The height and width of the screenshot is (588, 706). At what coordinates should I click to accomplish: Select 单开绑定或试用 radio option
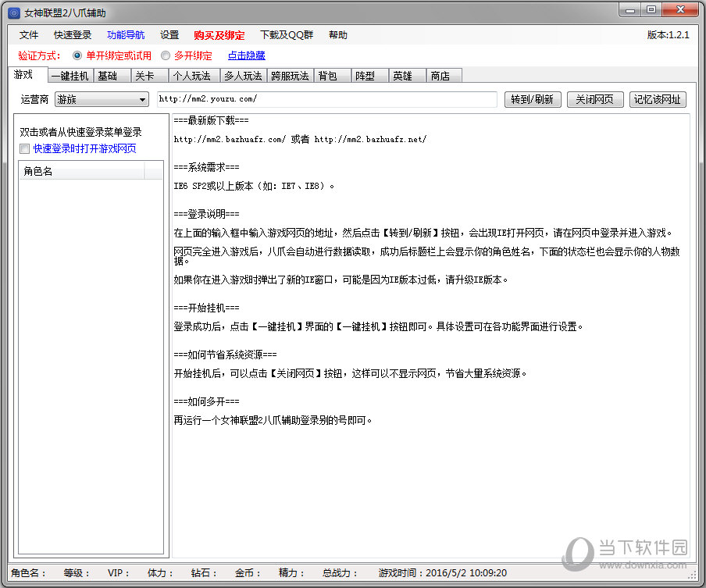112,55
